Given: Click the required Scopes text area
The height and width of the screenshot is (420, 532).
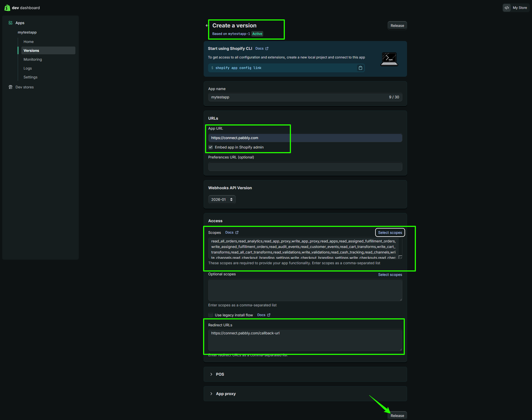Looking at the screenshot, I should (x=305, y=248).
